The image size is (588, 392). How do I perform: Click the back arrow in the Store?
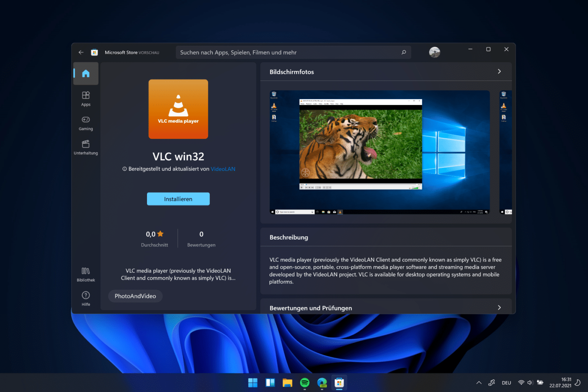(81, 52)
